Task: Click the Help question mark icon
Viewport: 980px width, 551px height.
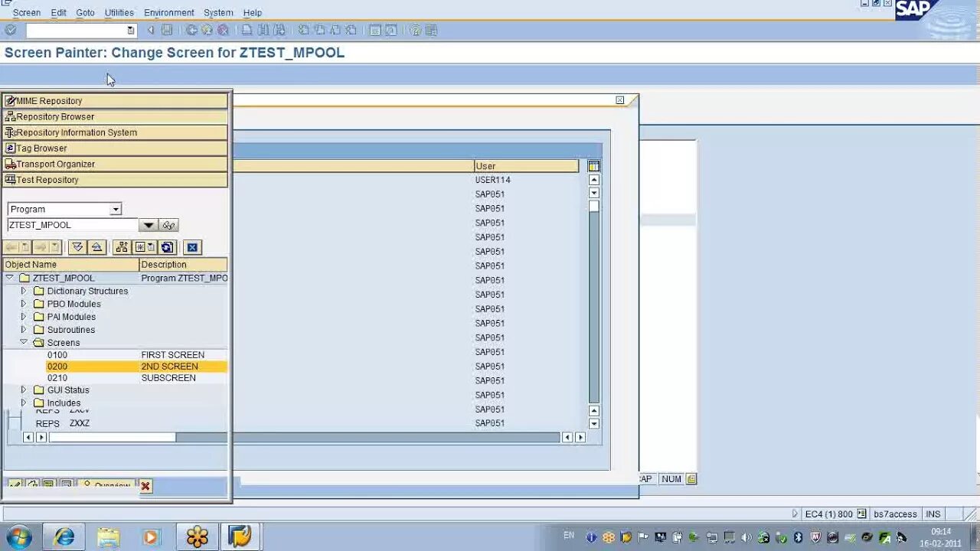Action: pyautogui.click(x=415, y=30)
